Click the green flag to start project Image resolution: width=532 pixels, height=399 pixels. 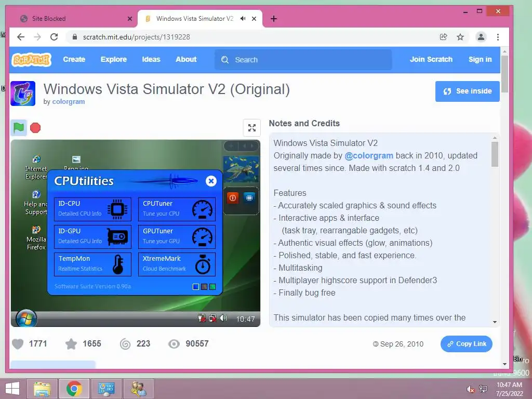click(19, 128)
